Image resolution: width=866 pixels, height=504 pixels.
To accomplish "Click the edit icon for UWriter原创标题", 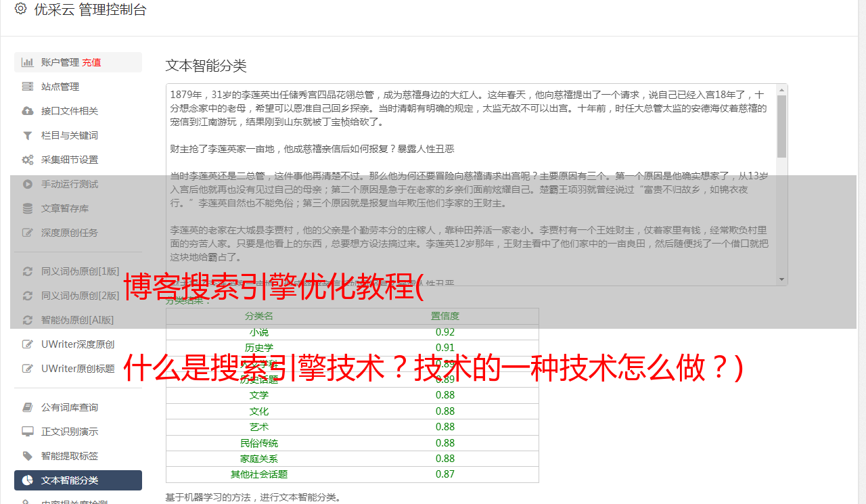I will [x=28, y=369].
